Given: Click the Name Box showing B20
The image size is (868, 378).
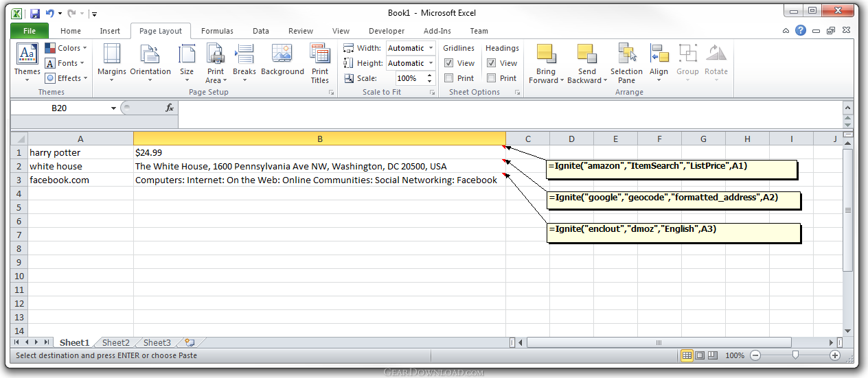Looking at the screenshot, I should coord(59,108).
